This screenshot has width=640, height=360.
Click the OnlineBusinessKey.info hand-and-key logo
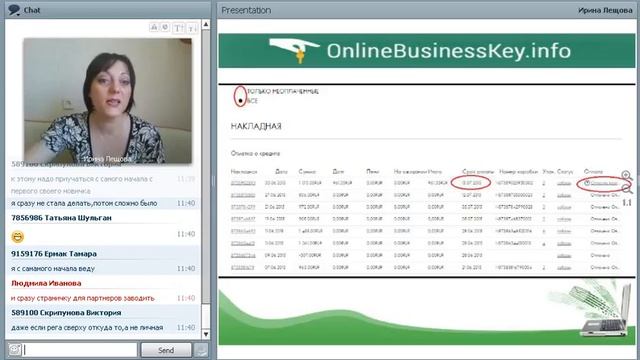tap(295, 50)
